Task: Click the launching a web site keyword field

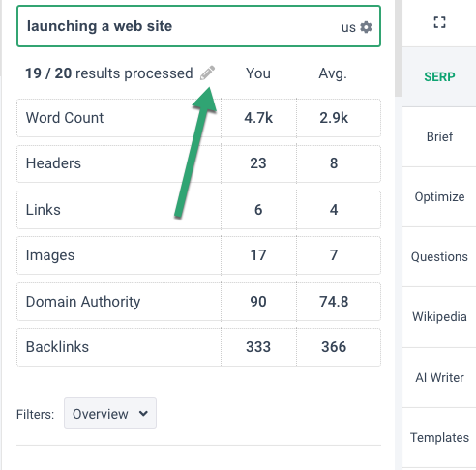Action: tap(198, 26)
